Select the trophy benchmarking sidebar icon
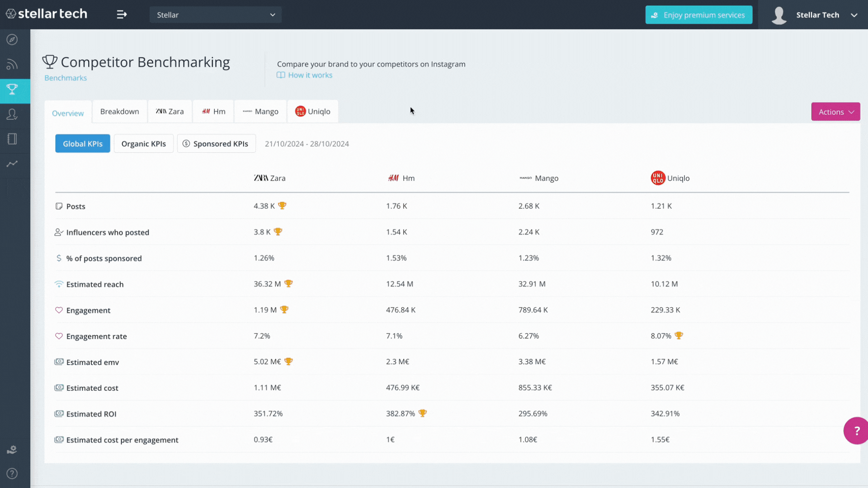The height and width of the screenshot is (488, 868). [12, 89]
